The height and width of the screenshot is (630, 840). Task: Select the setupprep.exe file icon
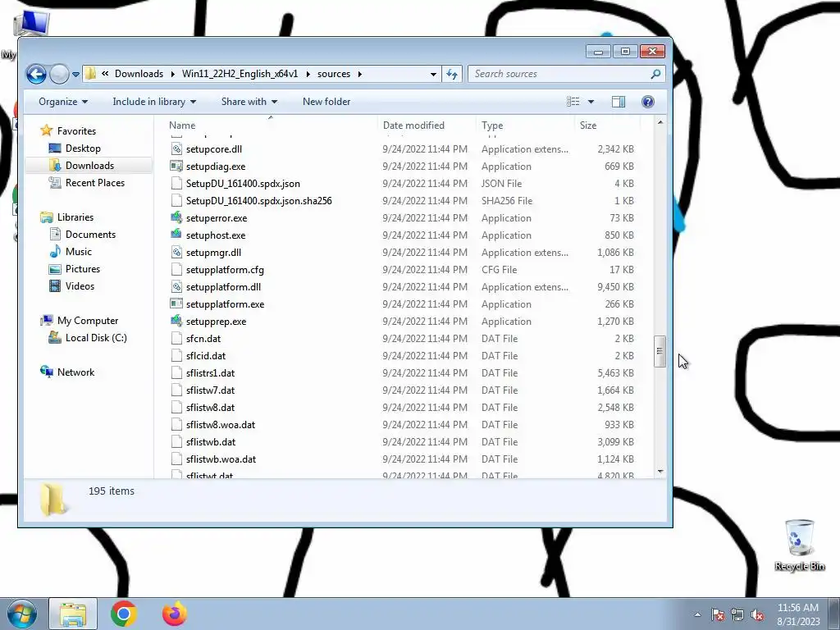176,321
